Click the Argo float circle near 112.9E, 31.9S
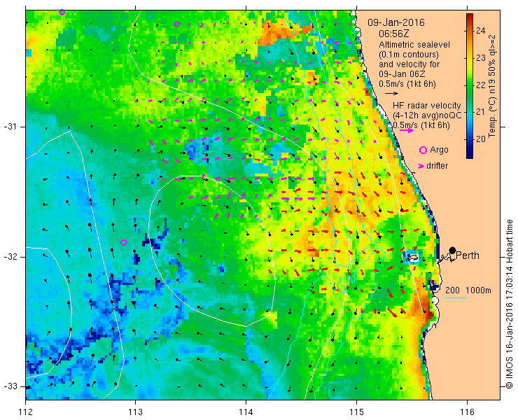Viewport: 518px width, 420px height. pyautogui.click(x=124, y=242)
